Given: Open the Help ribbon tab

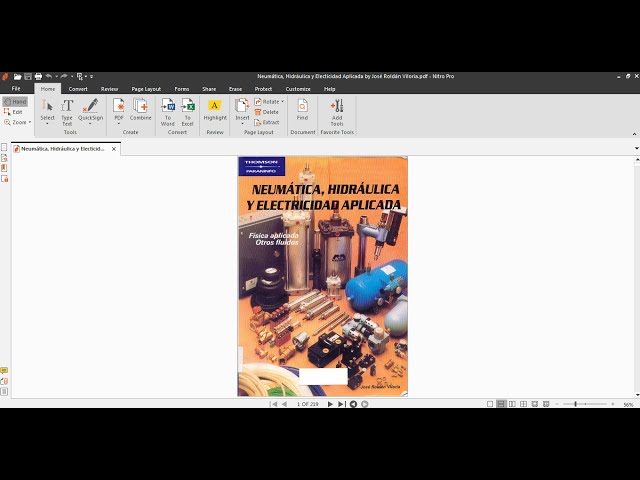Looking at the screenshot, I should pyautogui.click(x=329, y=89).
